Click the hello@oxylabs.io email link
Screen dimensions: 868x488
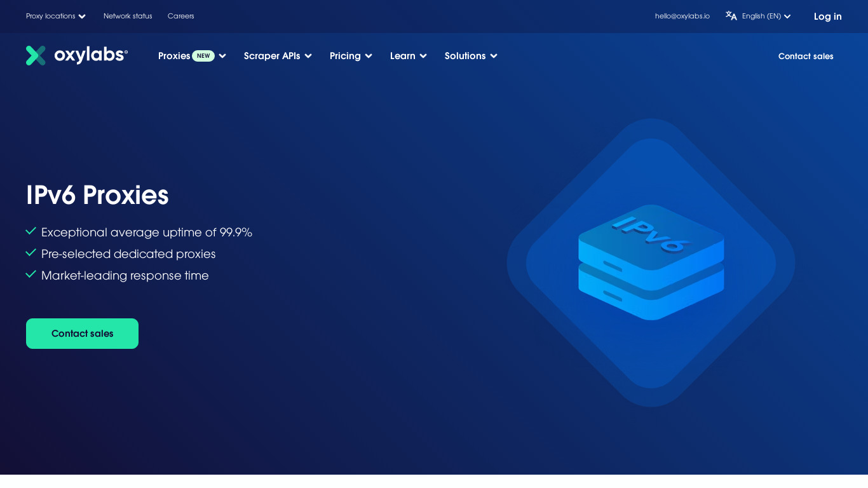click(682, 16)
